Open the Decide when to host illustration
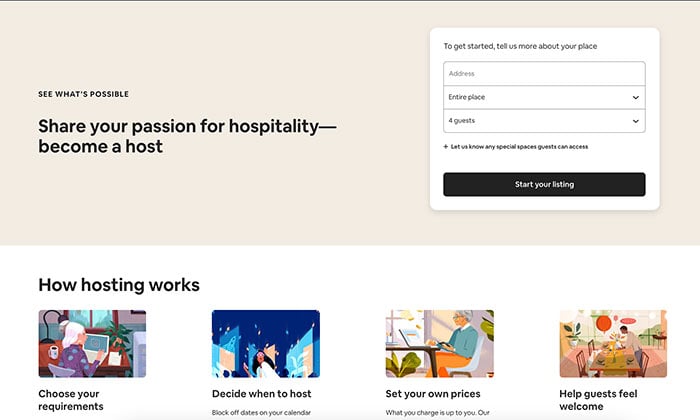 click(x=266, y=344)
